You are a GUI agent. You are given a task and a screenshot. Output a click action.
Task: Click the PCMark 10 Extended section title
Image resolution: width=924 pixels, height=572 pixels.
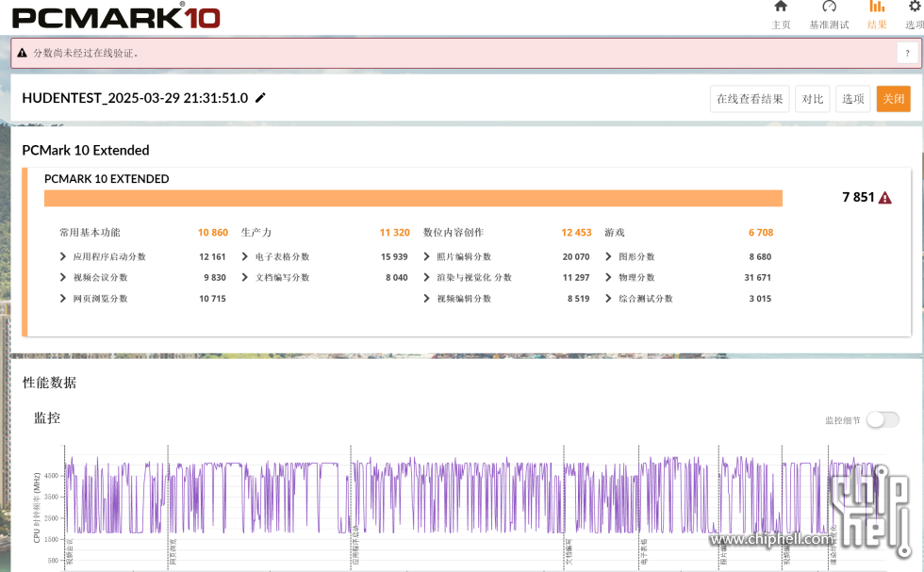tap(86, 150)
